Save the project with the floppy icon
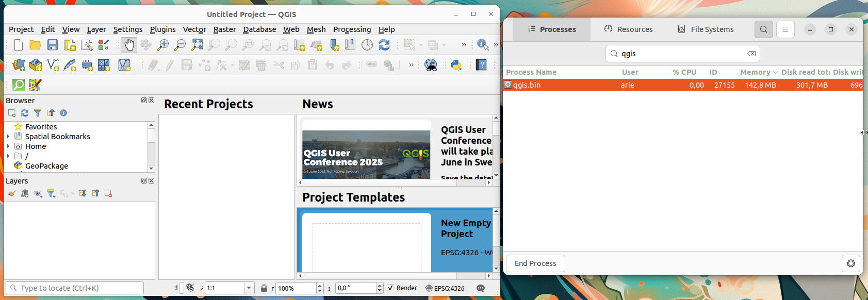The width and height of the screenshot is (868, 300). pos(53,45)
